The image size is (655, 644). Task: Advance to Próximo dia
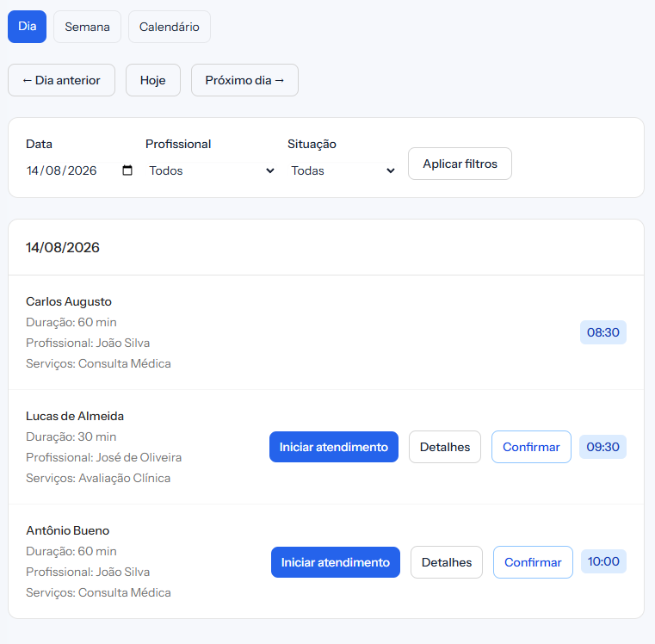(x=244, y=80)
